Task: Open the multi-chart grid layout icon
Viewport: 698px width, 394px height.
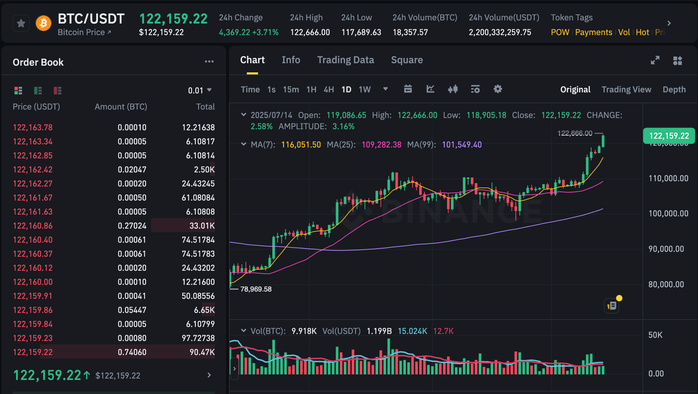Action: click(678, 61)
